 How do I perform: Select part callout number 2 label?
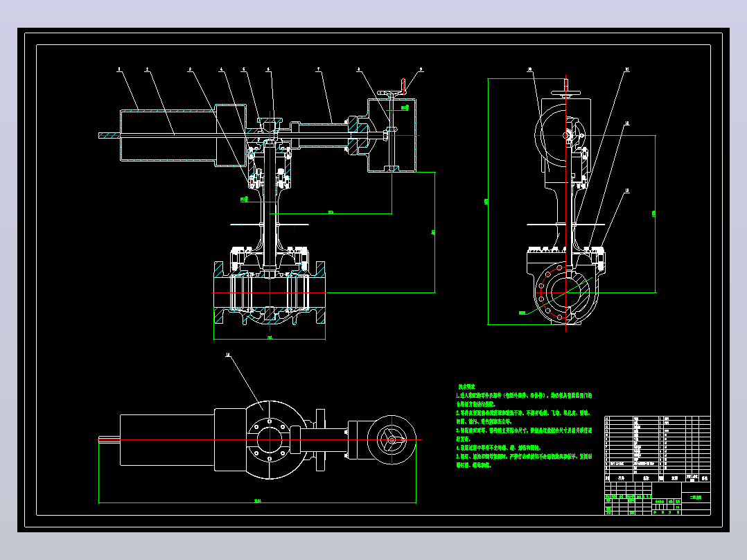coord(147,69)
